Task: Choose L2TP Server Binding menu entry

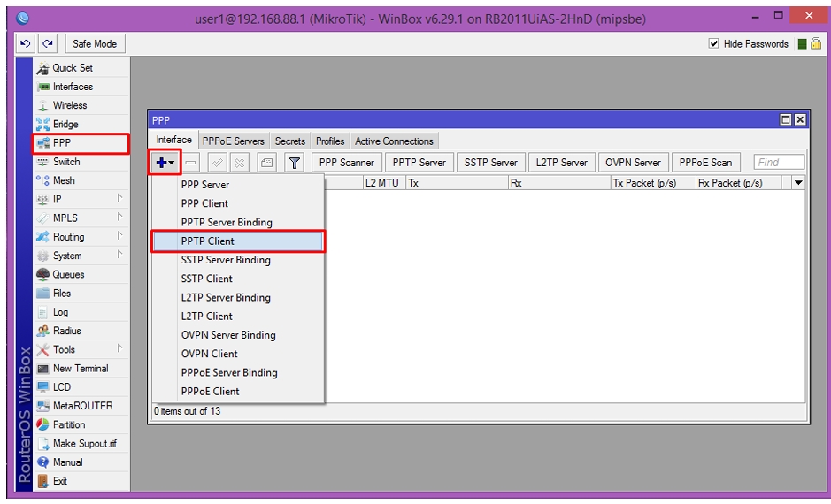Action: click(238, 297)
